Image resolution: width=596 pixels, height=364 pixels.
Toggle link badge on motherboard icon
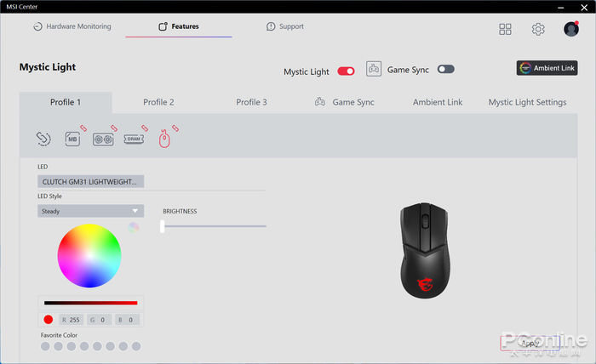pos(83,128)
